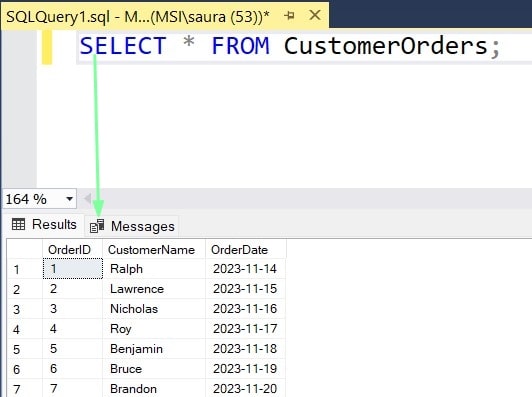Select the OrderID cell for Ralph
The width and height of the screenshot is (532, 397).
click(x=73, y=269)
